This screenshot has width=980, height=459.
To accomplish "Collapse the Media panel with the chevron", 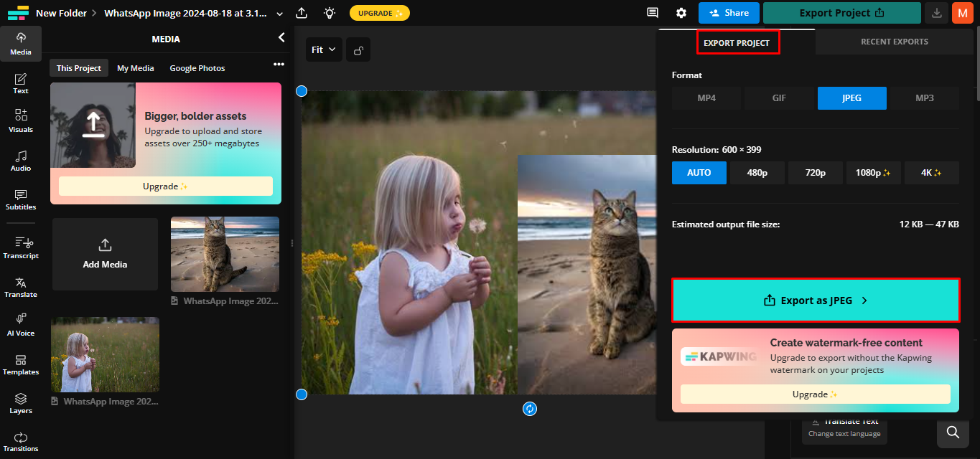I will 281,37.
